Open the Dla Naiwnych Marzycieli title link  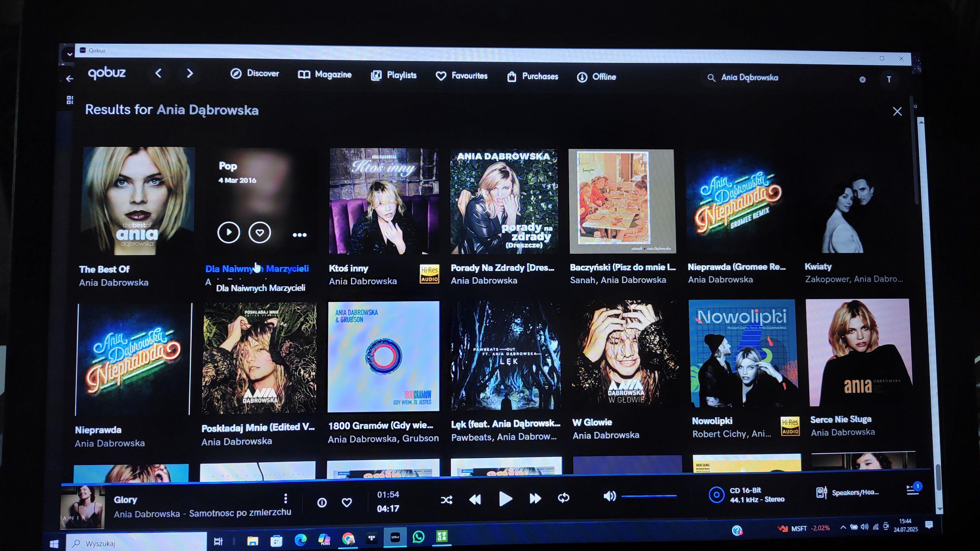(x=257, y=269)
